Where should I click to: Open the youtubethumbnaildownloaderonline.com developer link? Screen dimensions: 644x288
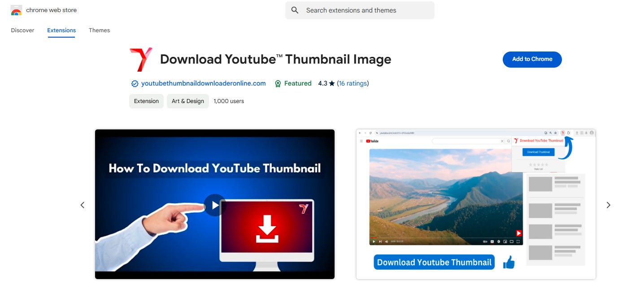(203, 83)
